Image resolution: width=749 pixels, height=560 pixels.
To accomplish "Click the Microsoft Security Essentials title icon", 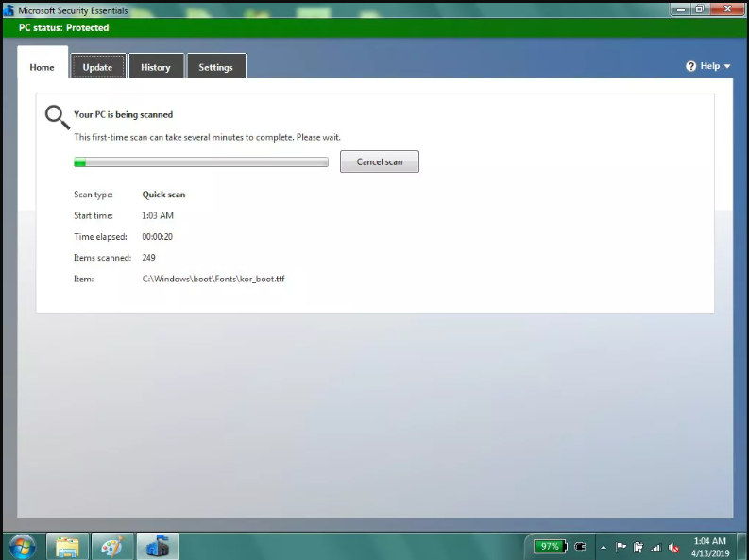I will (9, 10).
